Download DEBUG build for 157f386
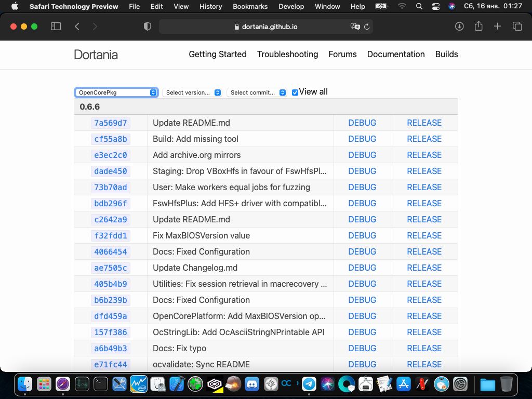532x399 pixels. [x=362, y=332]
